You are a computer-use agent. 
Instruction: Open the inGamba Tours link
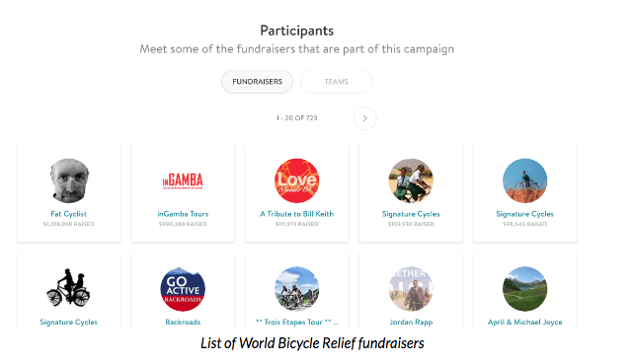coord(183,214)
